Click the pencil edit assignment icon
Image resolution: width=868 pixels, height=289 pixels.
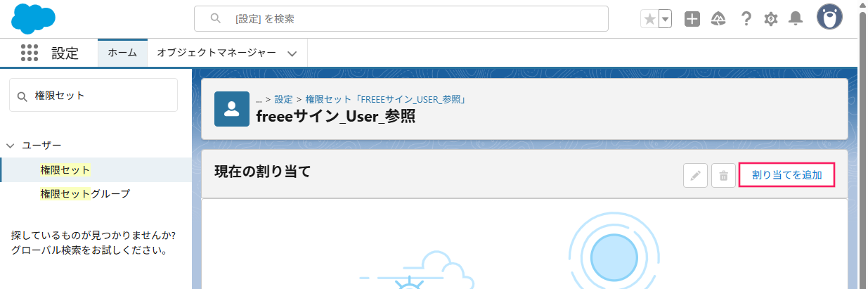coord(695,175)
